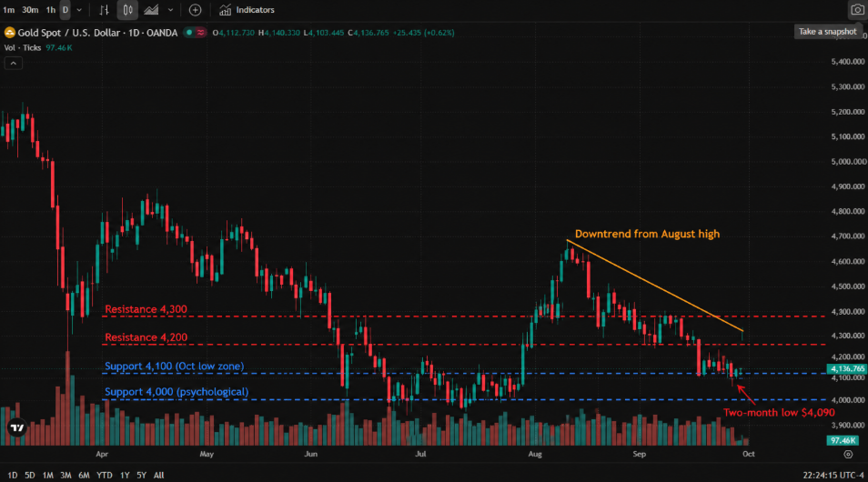Click the Aug label on time axis
This screenshot has height=482, width=868.
(535, 454)
